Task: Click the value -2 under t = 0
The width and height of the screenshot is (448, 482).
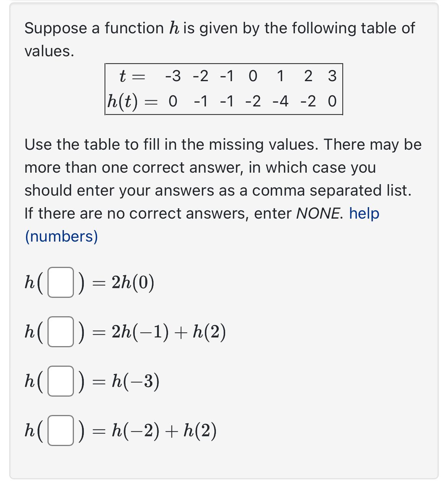Action: (252, 101)
